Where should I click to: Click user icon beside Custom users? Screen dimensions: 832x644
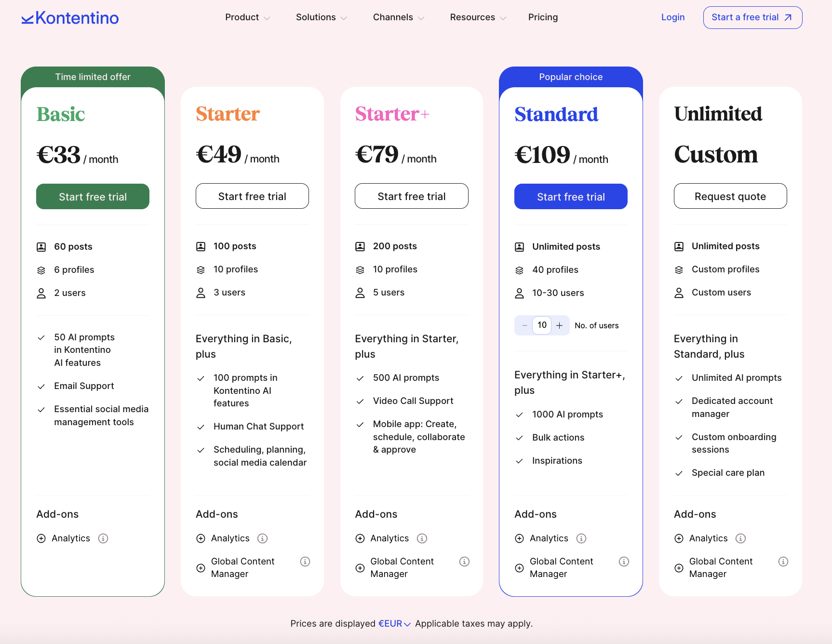(679, 293)
